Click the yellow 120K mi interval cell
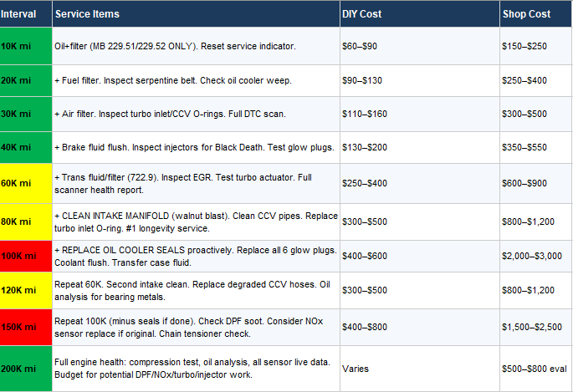573x392 pixels. (x=25, y=290)
